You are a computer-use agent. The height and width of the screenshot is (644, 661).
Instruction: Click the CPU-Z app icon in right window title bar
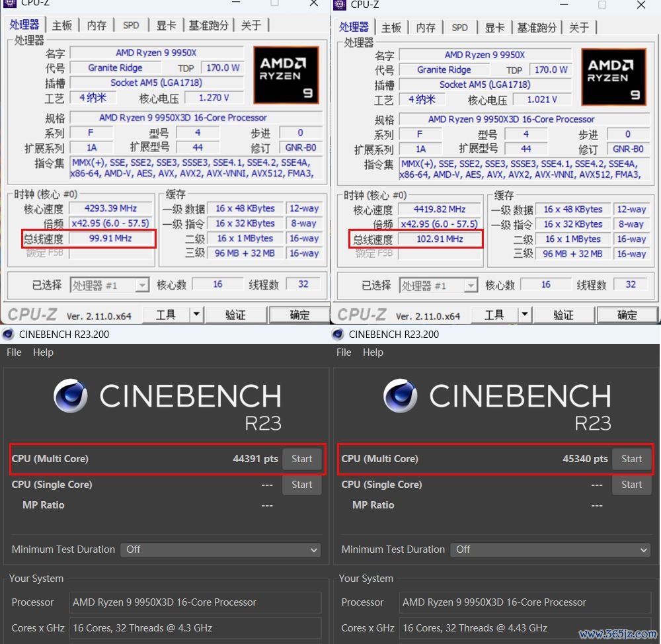(x=339, y=5)
